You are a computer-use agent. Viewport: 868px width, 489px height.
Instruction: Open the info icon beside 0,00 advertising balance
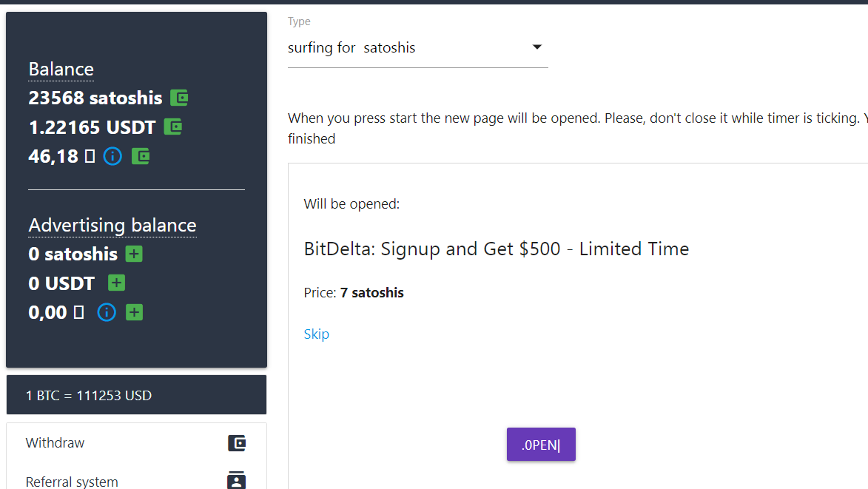(x=107, y=312)
